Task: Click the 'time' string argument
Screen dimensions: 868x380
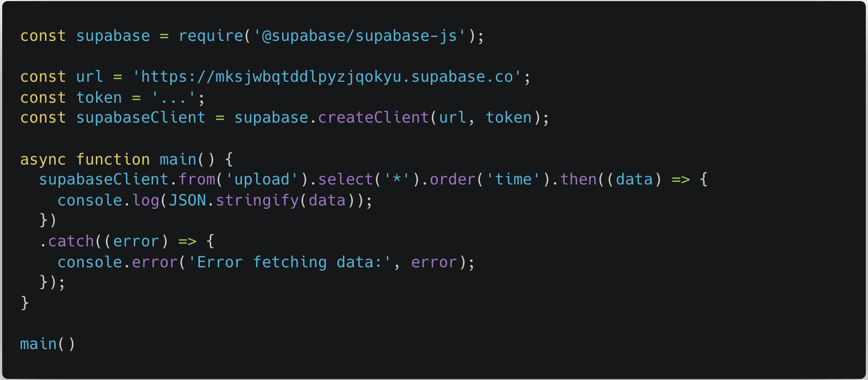Action: tap(513, 180)
